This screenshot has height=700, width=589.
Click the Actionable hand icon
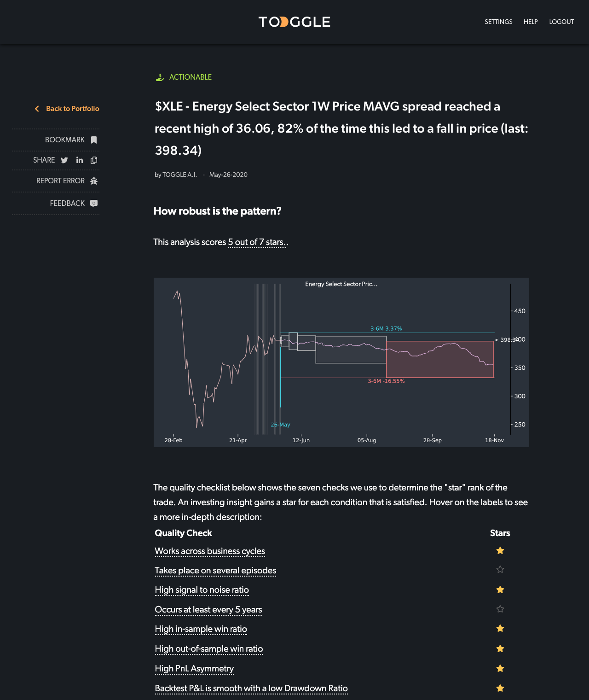160,77
